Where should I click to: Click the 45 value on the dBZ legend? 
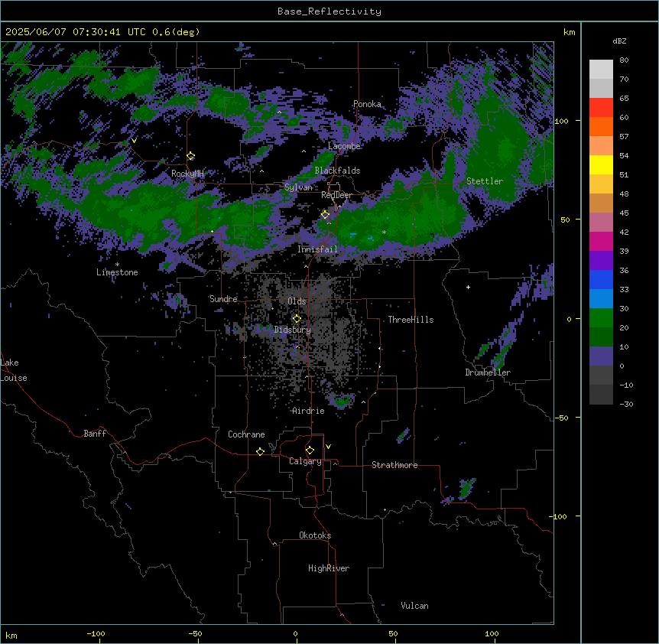pyautogui.click(x=624, y=213)
